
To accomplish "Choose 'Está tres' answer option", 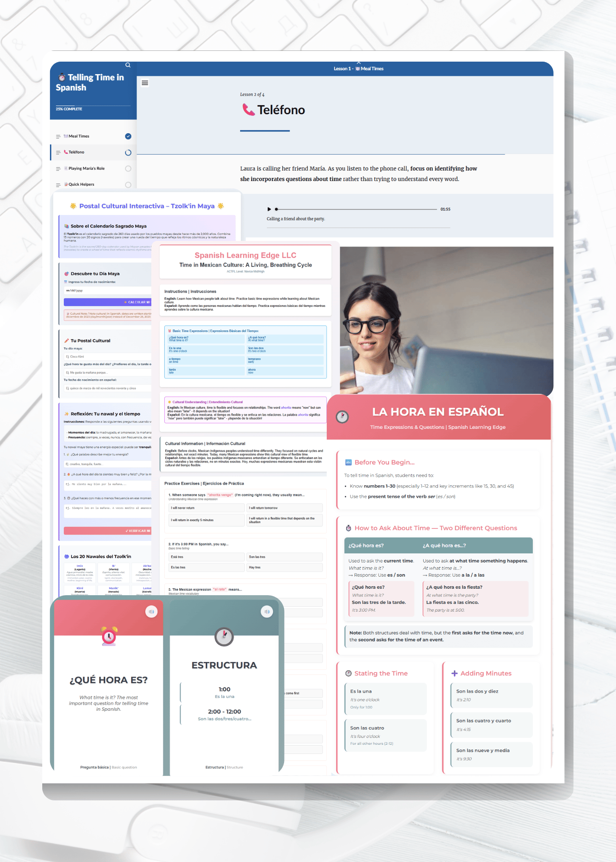I will [x=206, y=557].
